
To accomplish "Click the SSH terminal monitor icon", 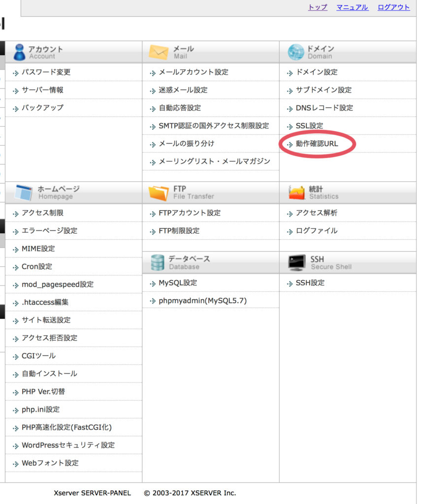I will coord(296,263).
